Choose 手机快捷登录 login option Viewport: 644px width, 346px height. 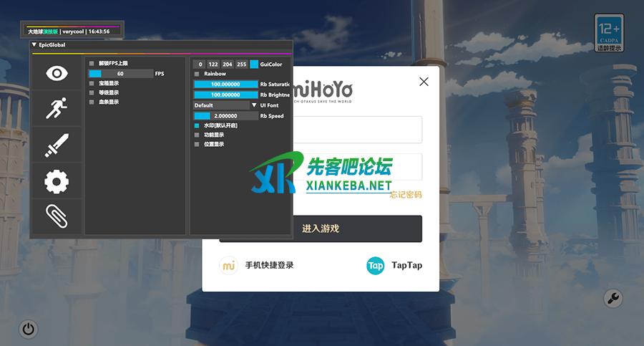(x=258, y=265)
